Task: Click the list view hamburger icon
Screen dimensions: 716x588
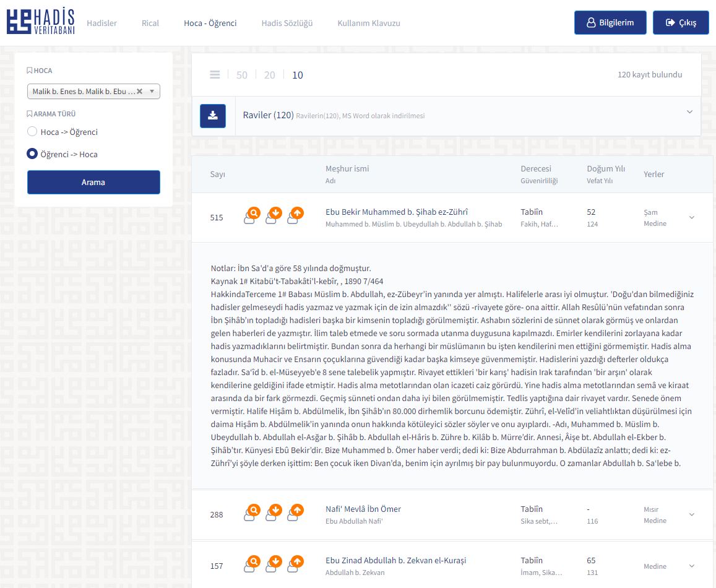Action: [x=215, y=75]
